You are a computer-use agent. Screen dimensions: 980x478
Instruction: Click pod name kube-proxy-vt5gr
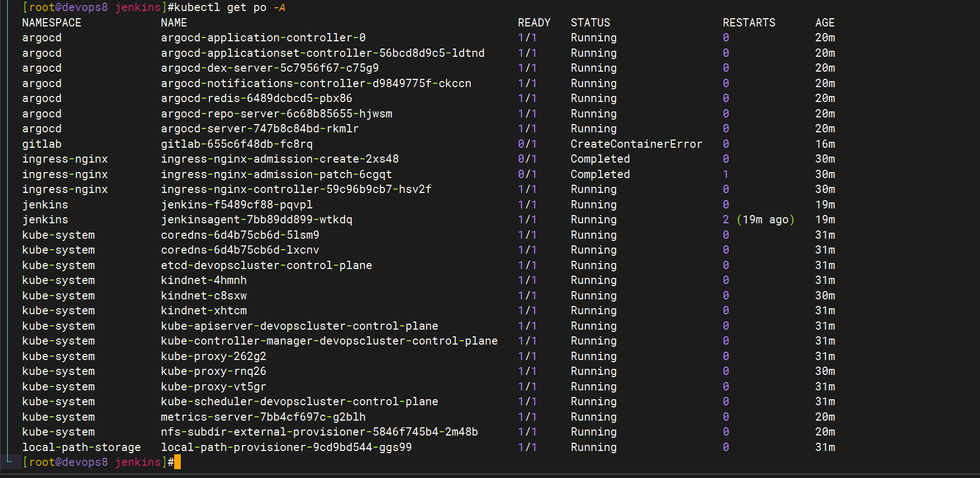pos(214,386)
